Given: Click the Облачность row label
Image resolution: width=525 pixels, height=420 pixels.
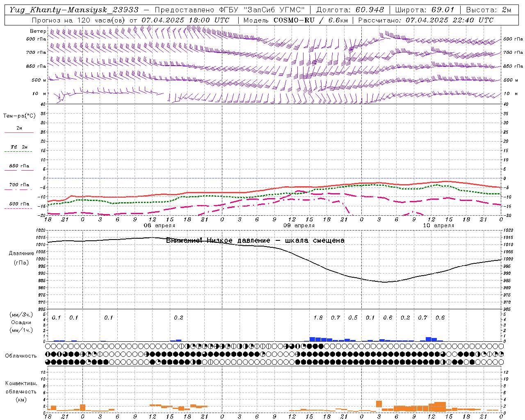Looking at the screenshot, I should click(x=21, y=356).
